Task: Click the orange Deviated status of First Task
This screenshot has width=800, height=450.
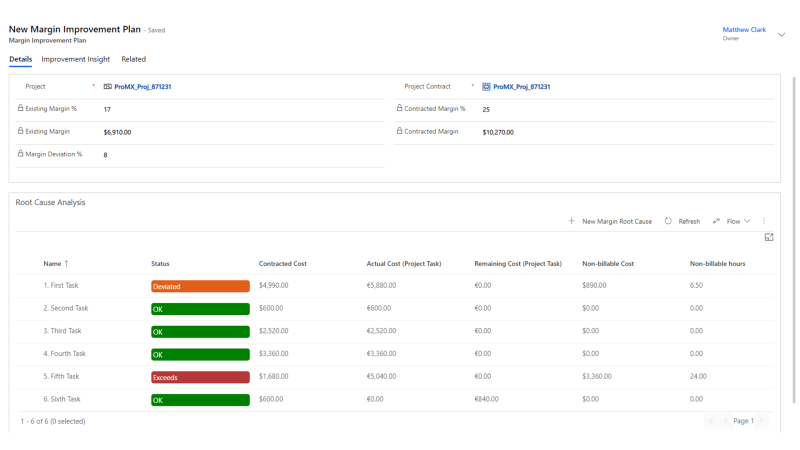Action: (200, 287)
